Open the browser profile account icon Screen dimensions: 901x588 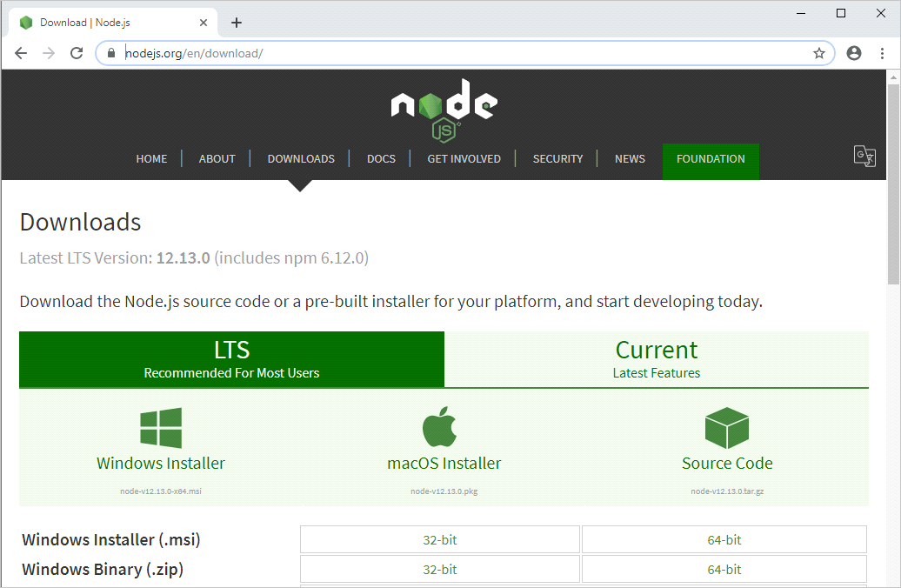[853, 53]
